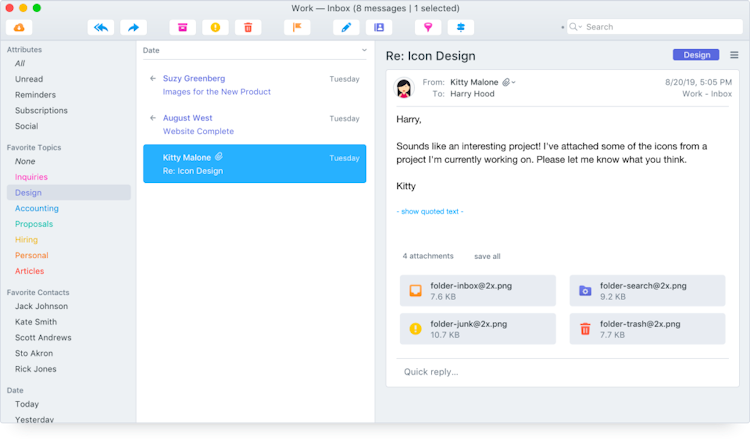Select the Design topic in sidebar
This screenshot has height=441, width=750.
coord(69,193)
